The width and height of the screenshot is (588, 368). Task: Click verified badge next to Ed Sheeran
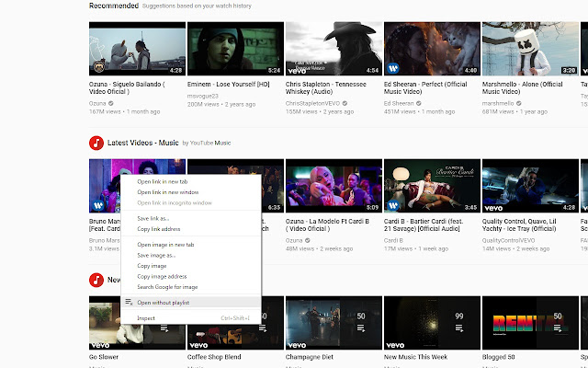tap(419, 103)
